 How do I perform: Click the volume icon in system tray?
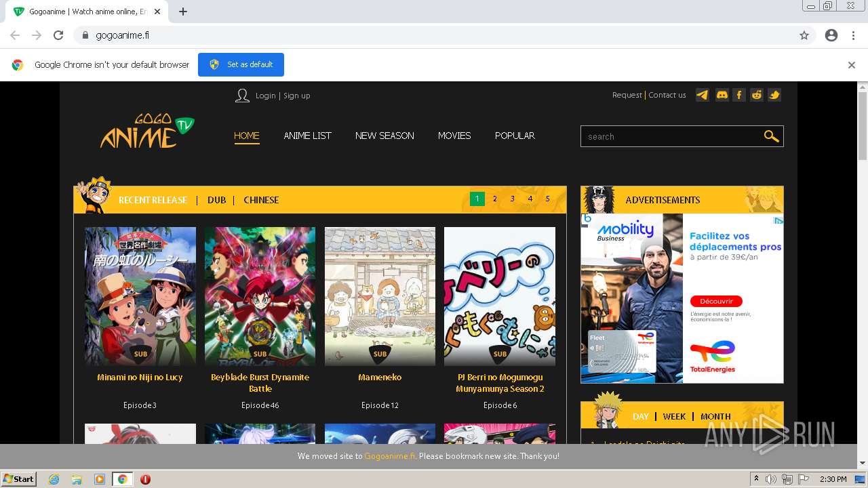pos(771,479)
